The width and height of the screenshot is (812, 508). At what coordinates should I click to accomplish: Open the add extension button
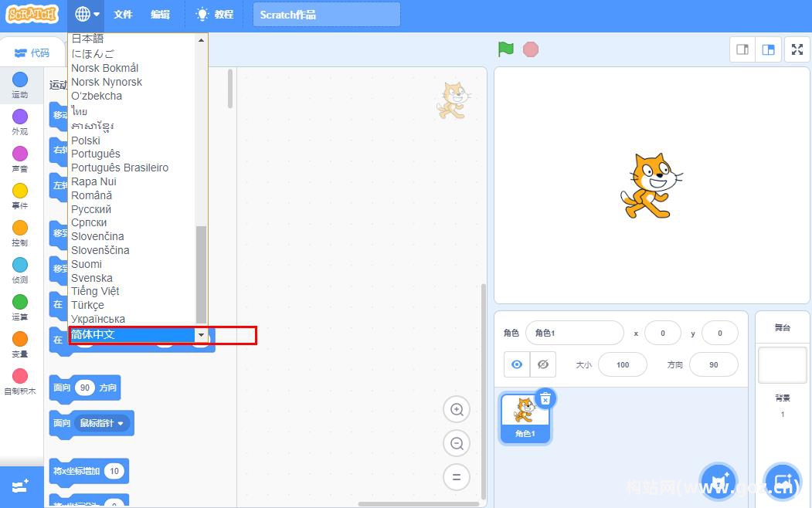[21, 486]
